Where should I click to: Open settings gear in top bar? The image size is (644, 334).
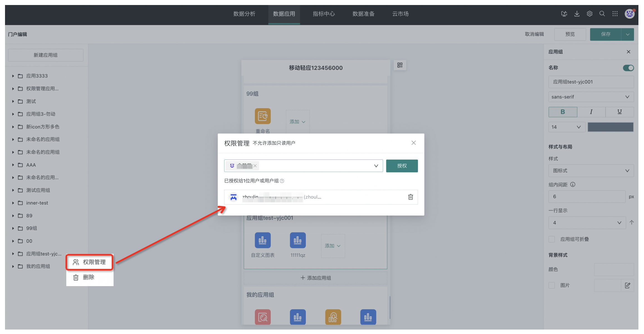[589, 14]
